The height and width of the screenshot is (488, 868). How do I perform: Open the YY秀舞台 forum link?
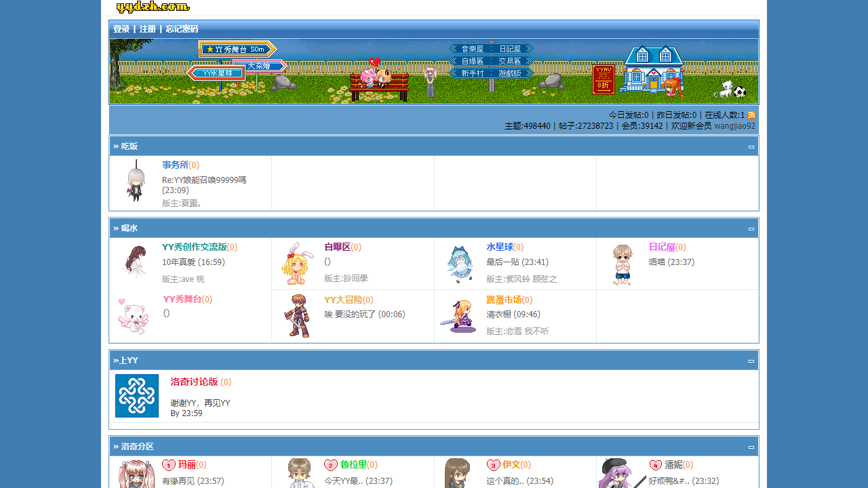click(x=182, y=299)
